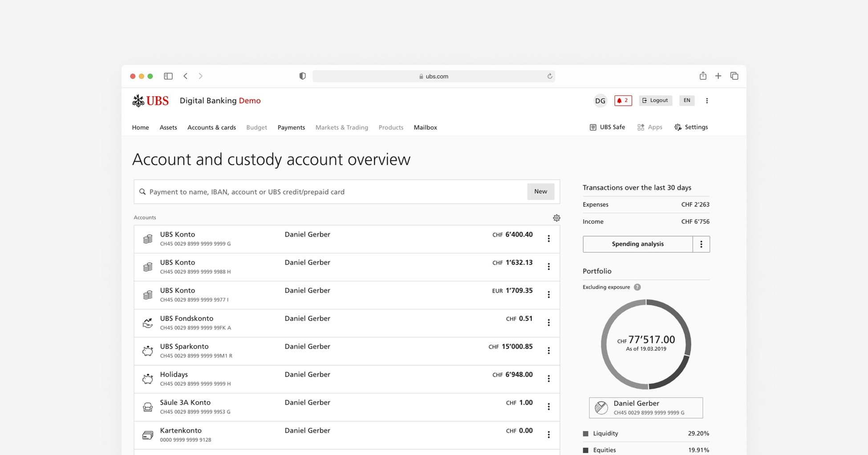Click the Excluding exposure help icon

637,287
